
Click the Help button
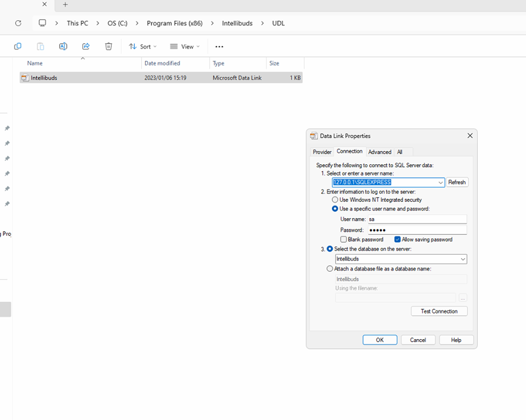point(456,340)
